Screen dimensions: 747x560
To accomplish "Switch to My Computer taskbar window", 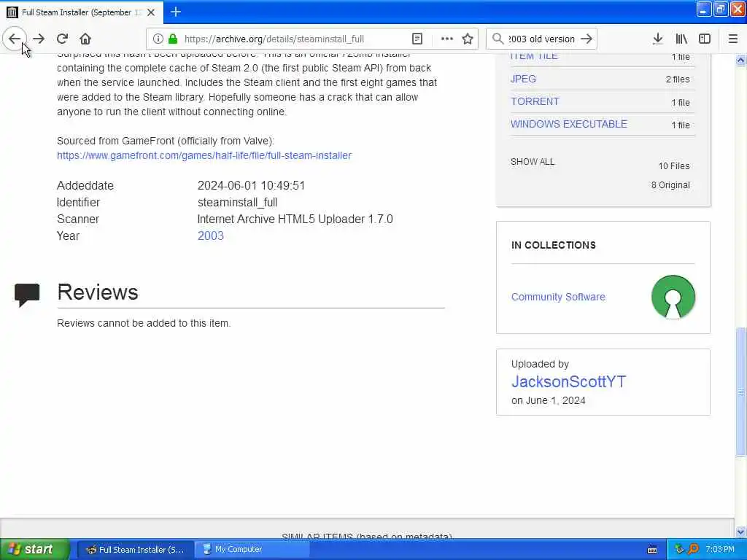I will click(x=252, y=550).
